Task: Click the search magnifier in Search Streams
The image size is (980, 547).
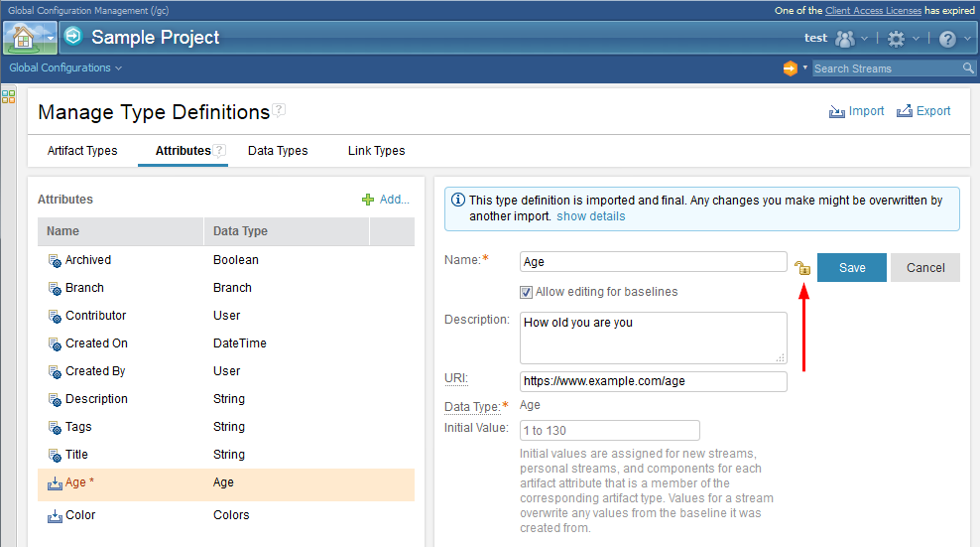Action: 968,68
